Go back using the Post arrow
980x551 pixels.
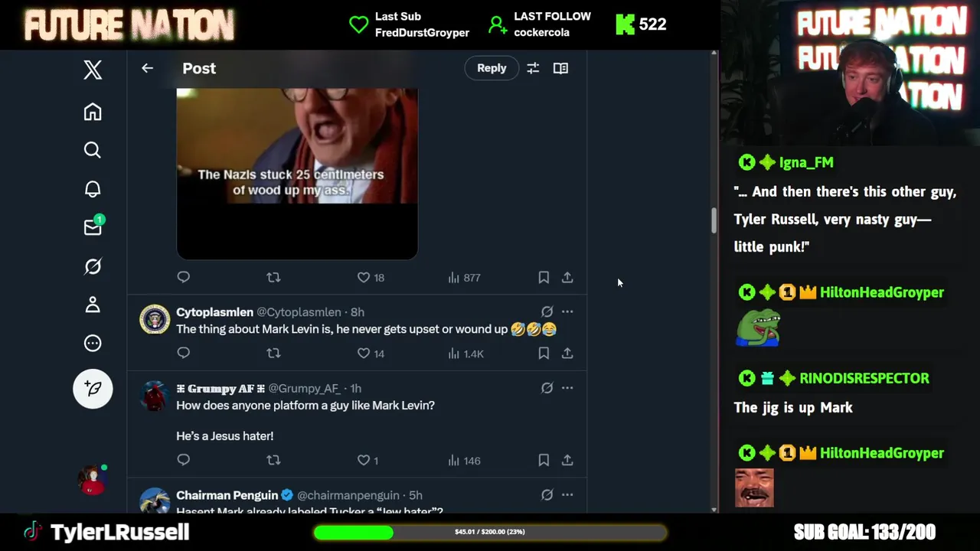coord(147,68)
